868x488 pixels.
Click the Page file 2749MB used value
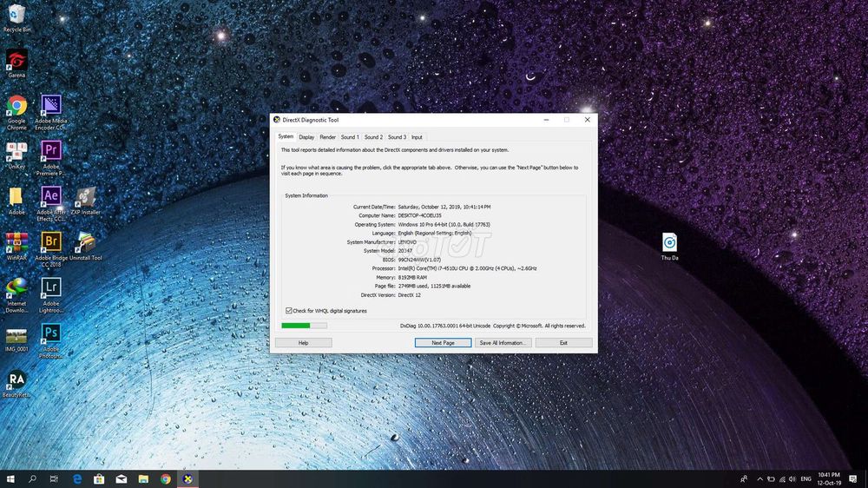tap(435, 286)
